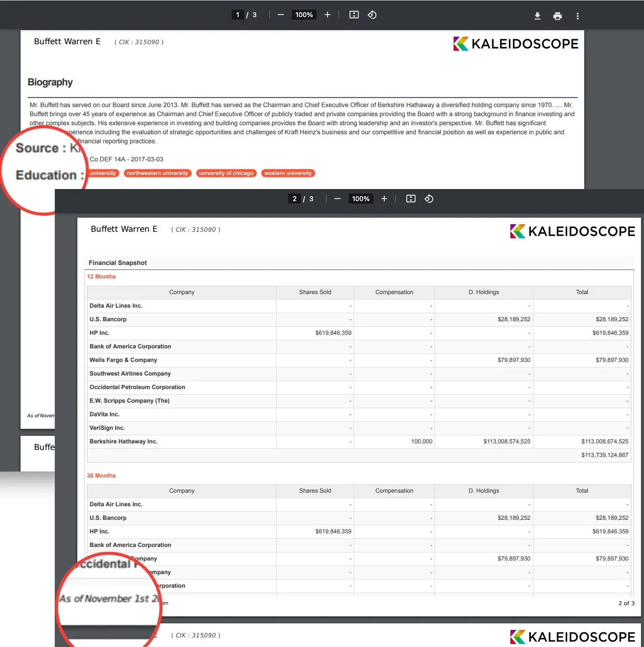The image size is (644, 647).
Task: Download the PDF document
Action: (538, 16)
